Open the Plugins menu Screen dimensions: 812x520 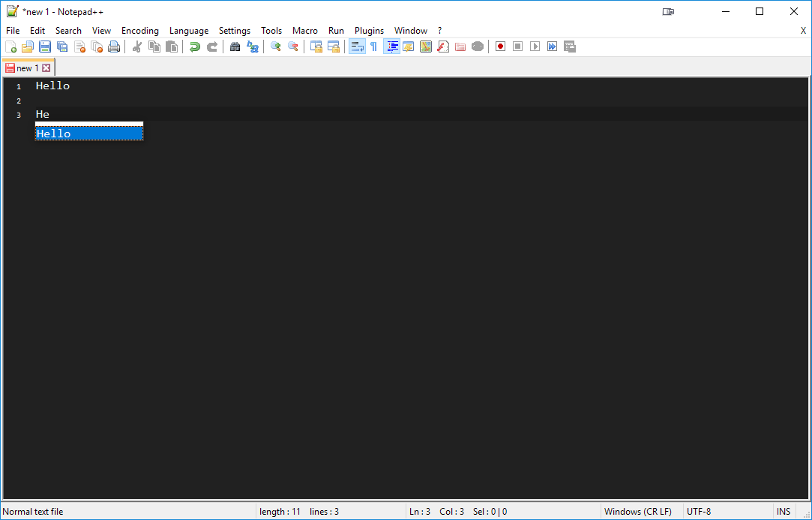[x=369, y=30]
